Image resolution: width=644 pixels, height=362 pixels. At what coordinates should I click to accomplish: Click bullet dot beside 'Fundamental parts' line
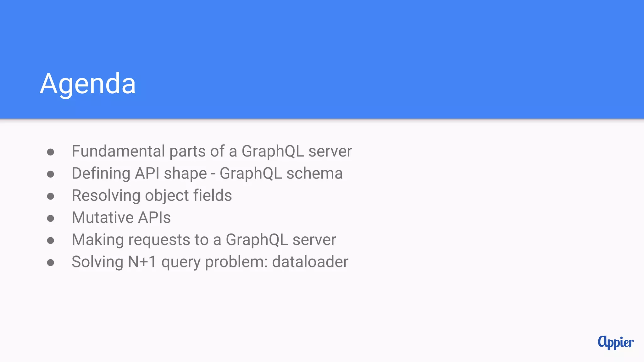click(50, 152)
